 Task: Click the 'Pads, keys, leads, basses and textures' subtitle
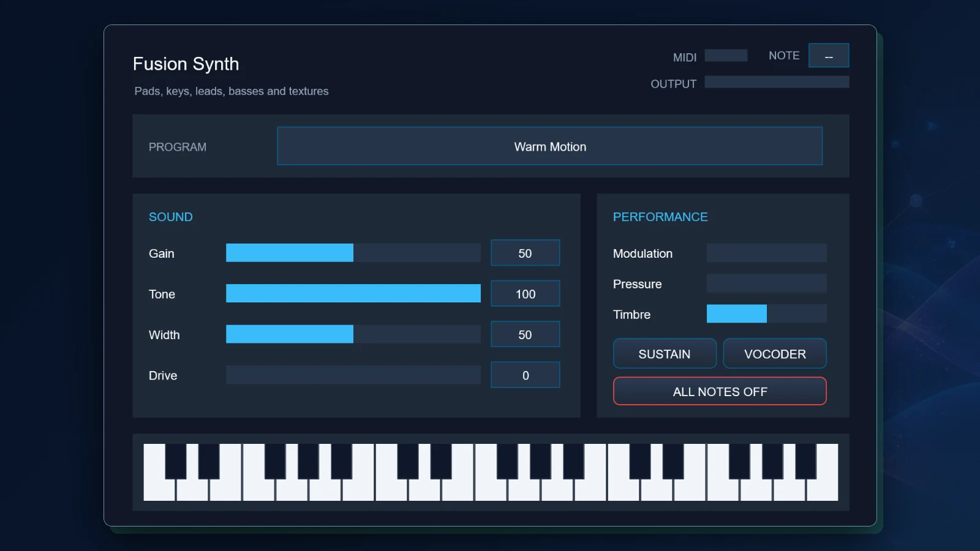point(232,91)
